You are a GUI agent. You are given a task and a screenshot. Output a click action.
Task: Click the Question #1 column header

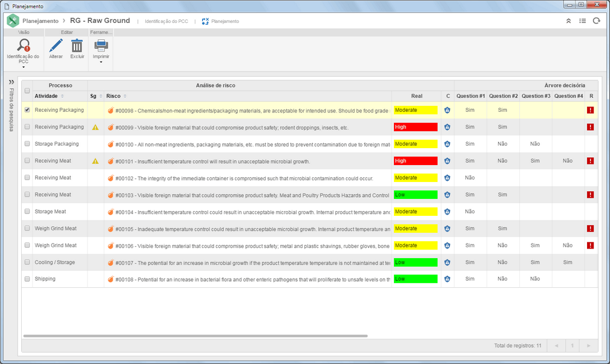470,96
